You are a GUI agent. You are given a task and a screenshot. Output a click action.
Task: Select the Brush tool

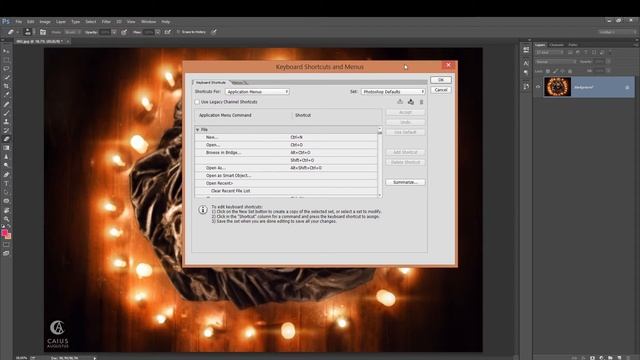pyautogui.click(x=6, y=113)
